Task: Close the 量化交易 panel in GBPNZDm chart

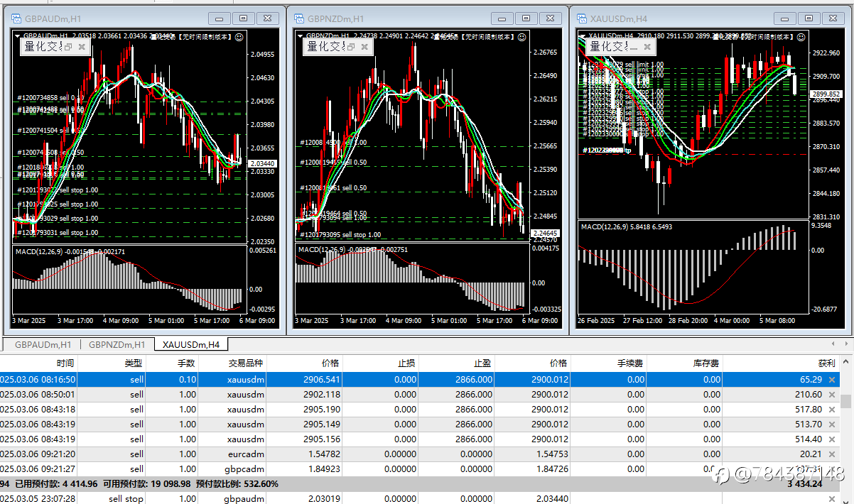Action: [x=365, y=47]
